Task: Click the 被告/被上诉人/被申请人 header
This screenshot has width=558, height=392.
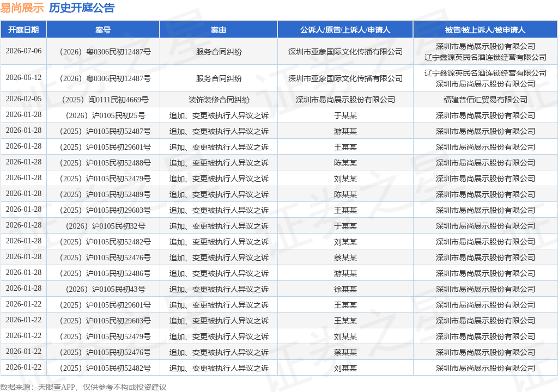Action: coord(486,30)
